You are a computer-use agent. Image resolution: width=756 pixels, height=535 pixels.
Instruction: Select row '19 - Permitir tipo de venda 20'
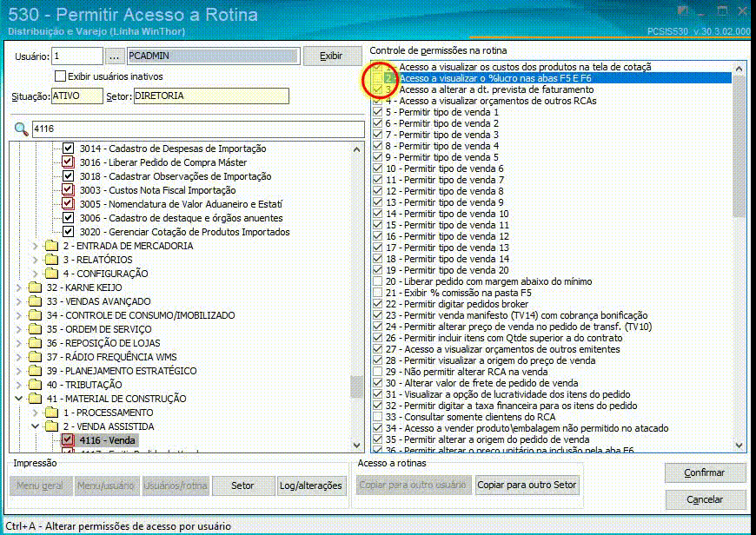[x=552, y=270]
